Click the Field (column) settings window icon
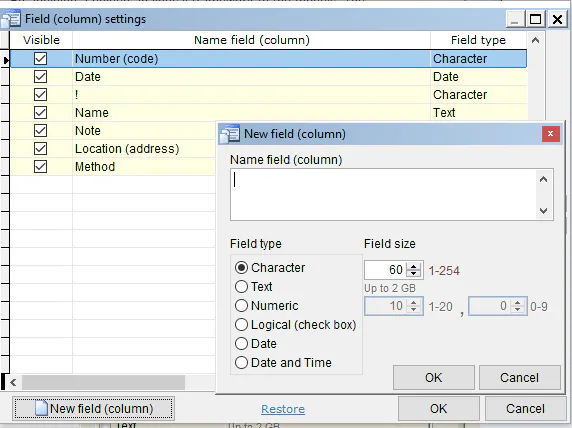 pyautogui.click(x=11, y=19)
